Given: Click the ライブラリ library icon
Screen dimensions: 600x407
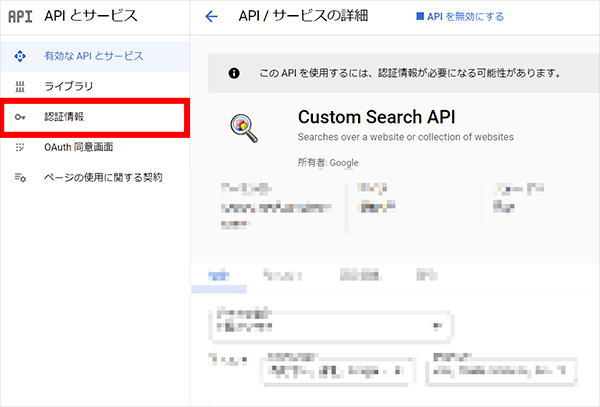Looking at the screenshot, I should (20, 87).
